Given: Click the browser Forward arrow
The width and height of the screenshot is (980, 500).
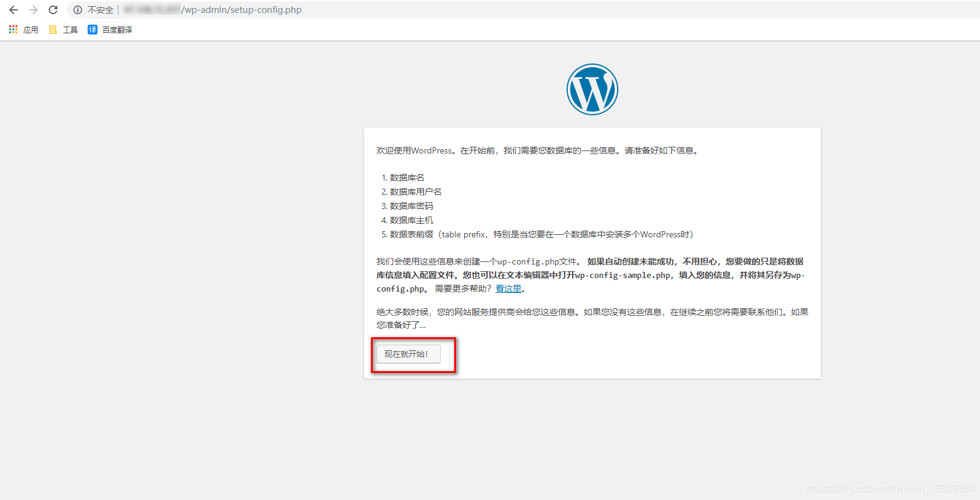Looking at the screenshot, I should click(33, 10).
